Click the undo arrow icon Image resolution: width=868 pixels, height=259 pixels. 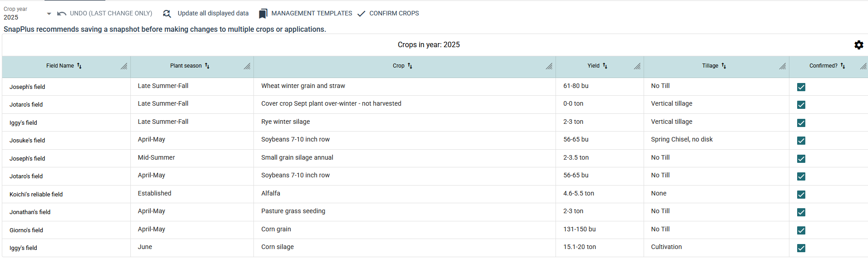62,14
